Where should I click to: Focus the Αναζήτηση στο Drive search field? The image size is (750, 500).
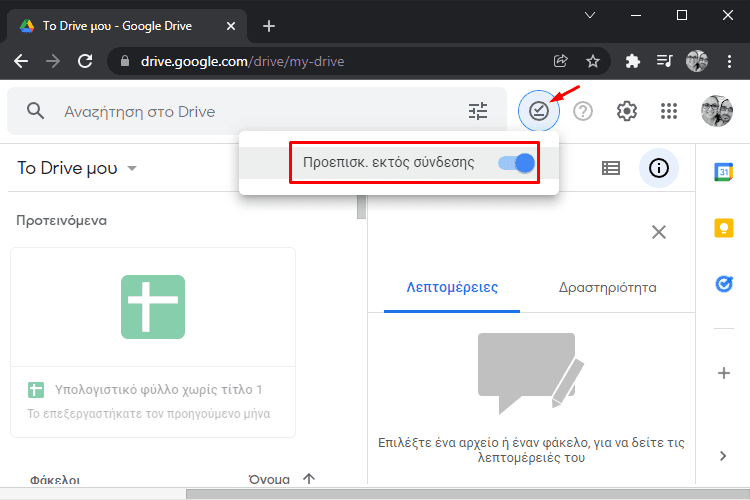257,111
